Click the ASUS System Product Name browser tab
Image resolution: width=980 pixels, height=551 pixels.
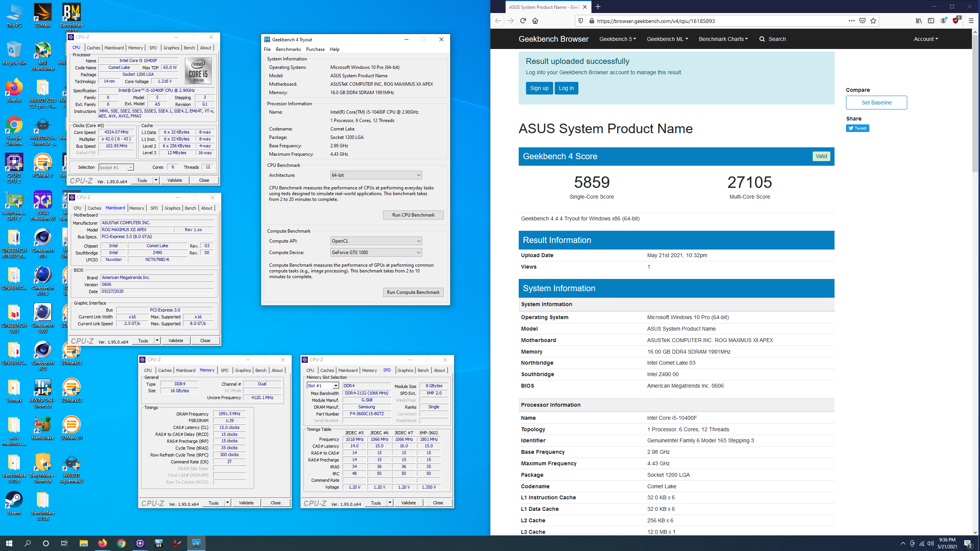click(x=548, y=7)
